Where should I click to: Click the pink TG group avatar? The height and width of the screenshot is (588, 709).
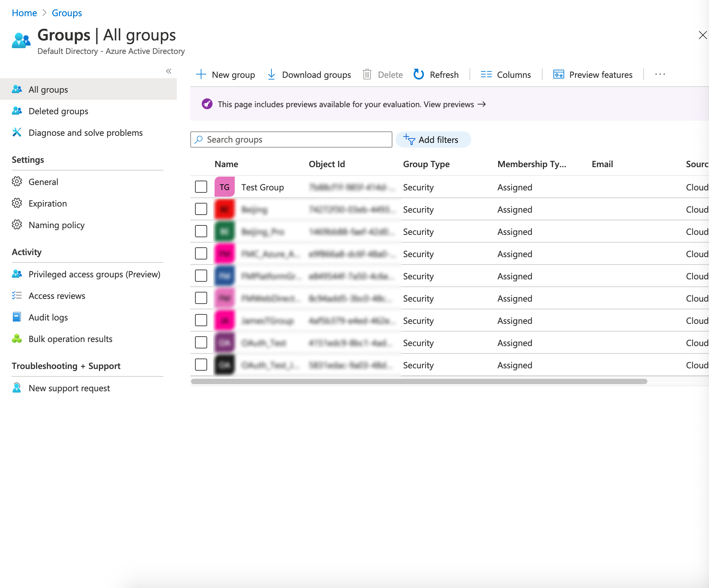[x=224, y=186]
